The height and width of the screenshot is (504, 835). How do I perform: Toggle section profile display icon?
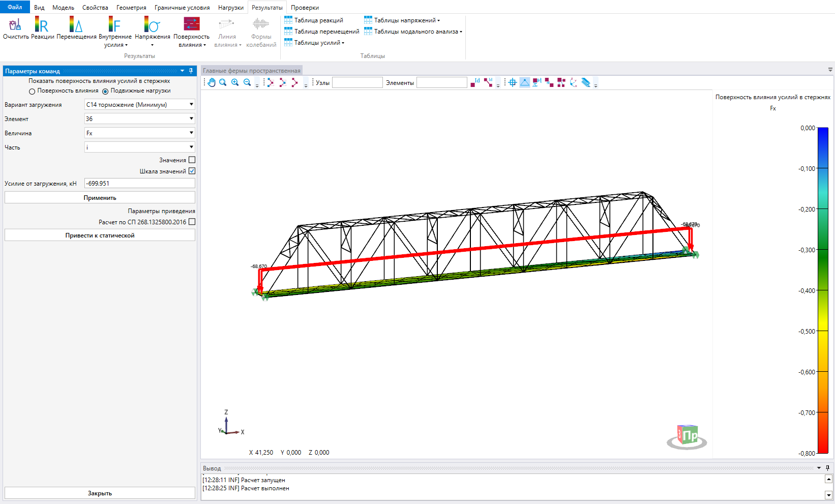pos(586,82)
